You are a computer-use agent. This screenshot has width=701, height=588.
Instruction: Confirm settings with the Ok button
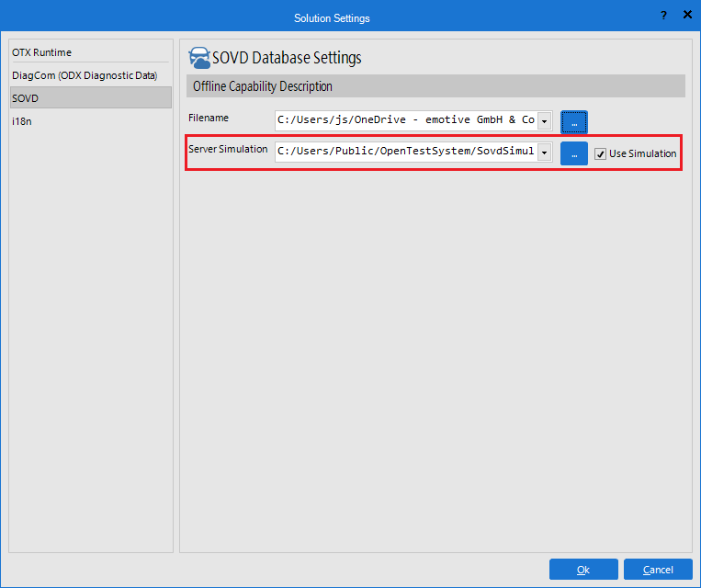click(x=583, y=570)
